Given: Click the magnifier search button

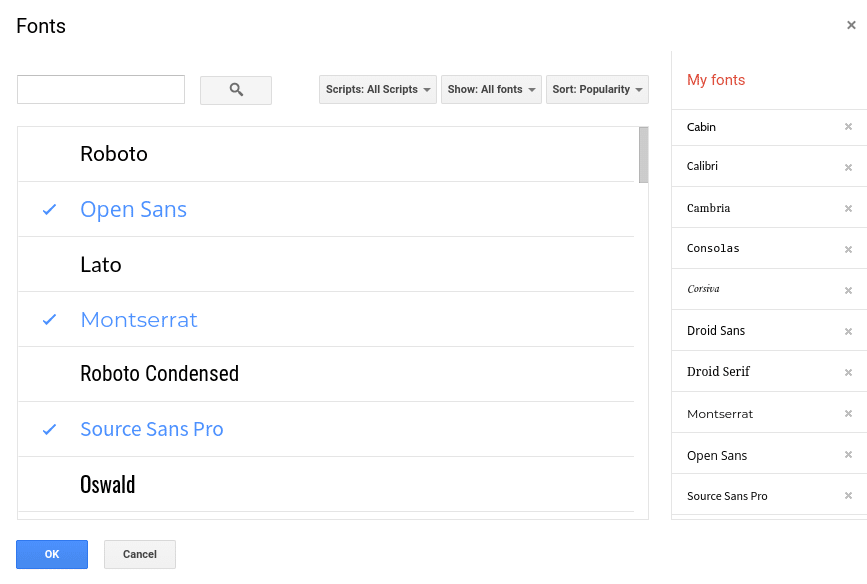Looking at the screenshot, I should pos(236,90).
